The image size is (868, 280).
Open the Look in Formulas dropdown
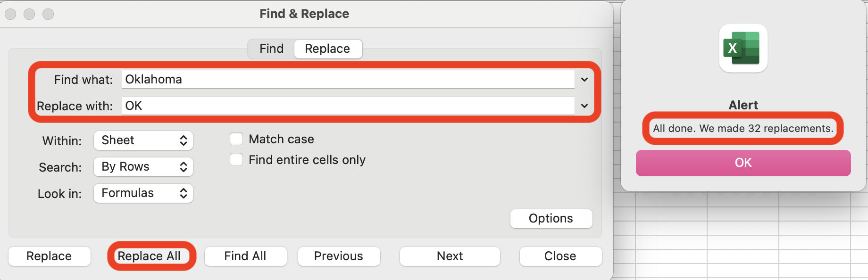[x=143, y=193]
